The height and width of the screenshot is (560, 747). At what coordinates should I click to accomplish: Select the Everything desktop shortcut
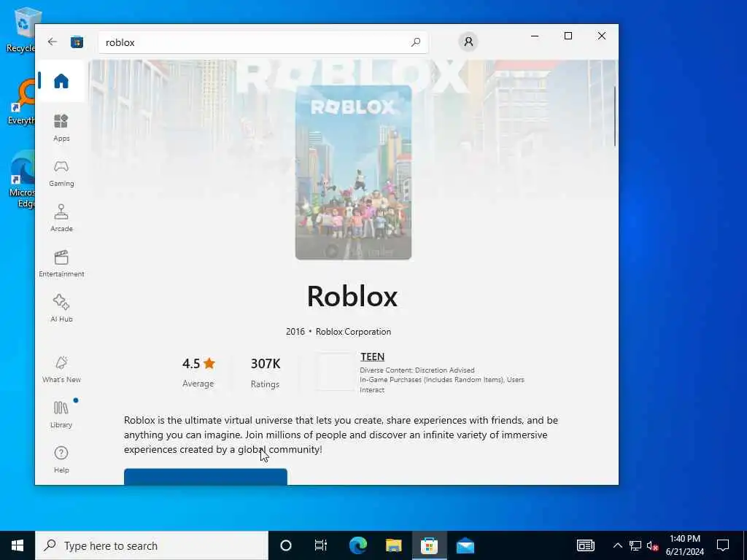20,102
